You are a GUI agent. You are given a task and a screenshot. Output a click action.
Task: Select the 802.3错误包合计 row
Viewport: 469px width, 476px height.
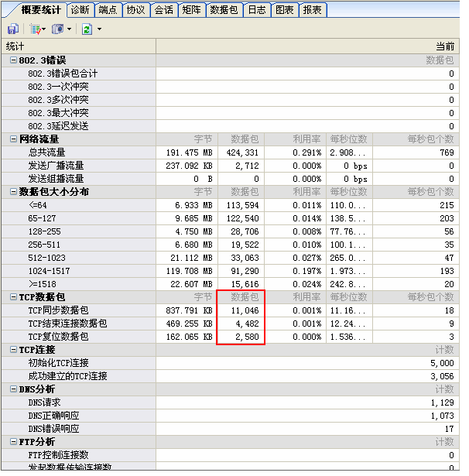[x=230, y=74]
